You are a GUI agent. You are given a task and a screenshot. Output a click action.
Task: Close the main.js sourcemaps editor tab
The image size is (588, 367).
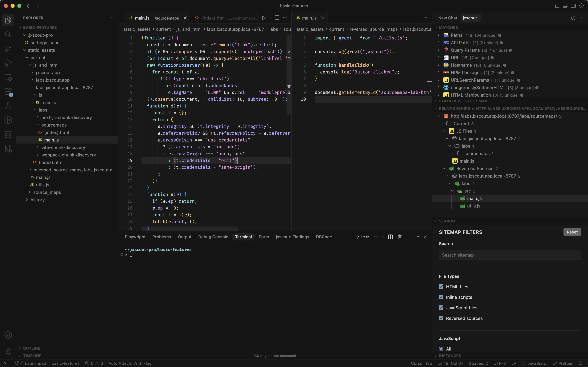pyautogui.click(x=185, y=18)
